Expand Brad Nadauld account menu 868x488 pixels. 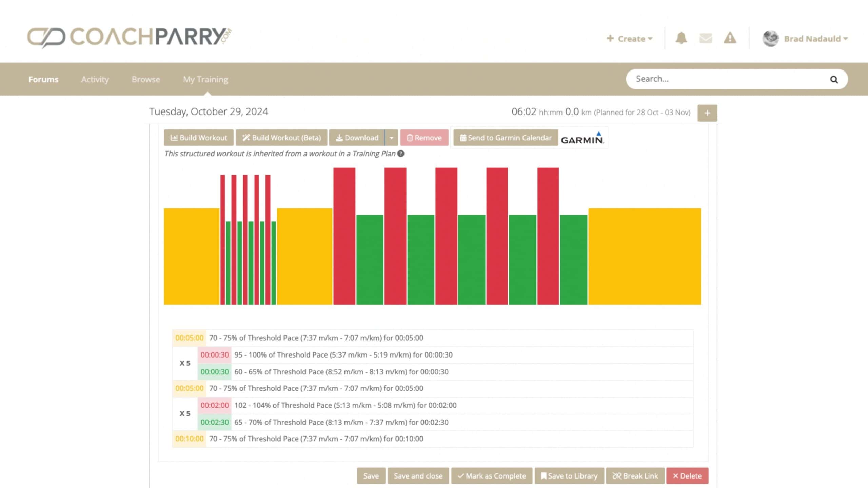pos(815,39)
